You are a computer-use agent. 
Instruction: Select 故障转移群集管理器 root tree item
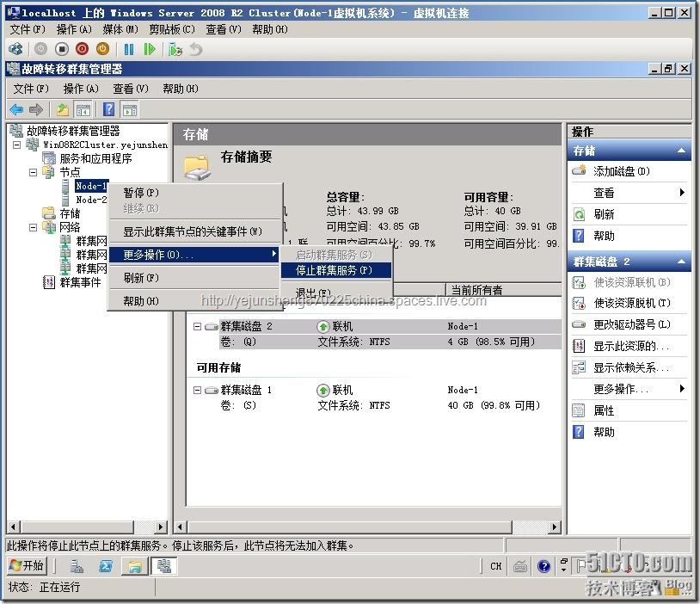point(73,131)
